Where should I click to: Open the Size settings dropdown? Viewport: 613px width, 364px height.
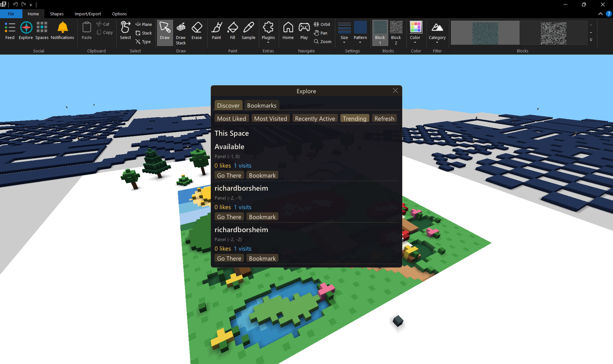point(344,32)
